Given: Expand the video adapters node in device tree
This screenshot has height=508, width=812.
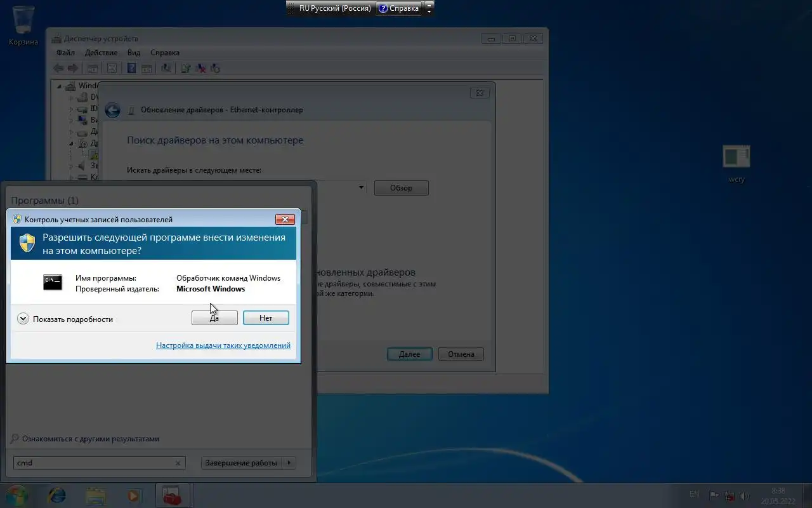Looking at the screenshot, I should point(72,120).
